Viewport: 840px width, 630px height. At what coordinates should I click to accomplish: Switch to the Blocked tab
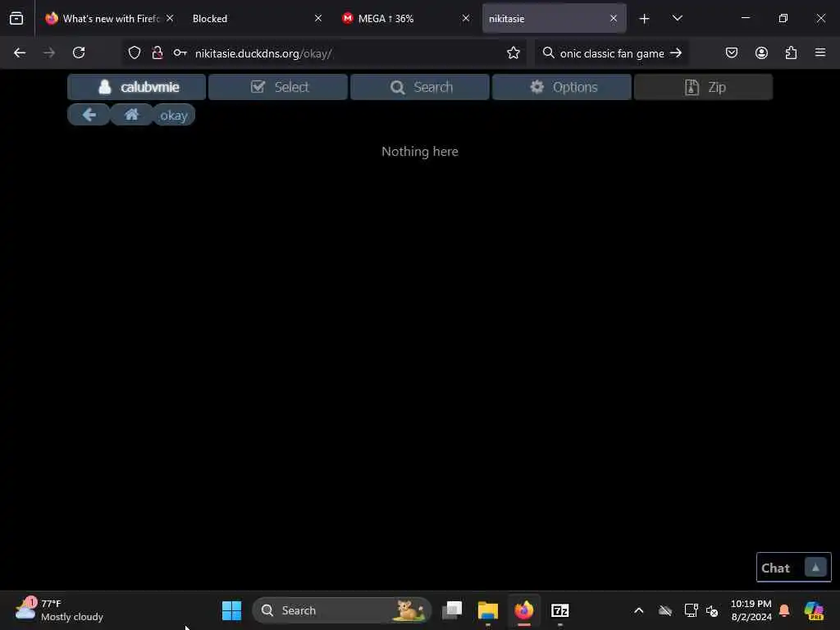click(256, 19)
